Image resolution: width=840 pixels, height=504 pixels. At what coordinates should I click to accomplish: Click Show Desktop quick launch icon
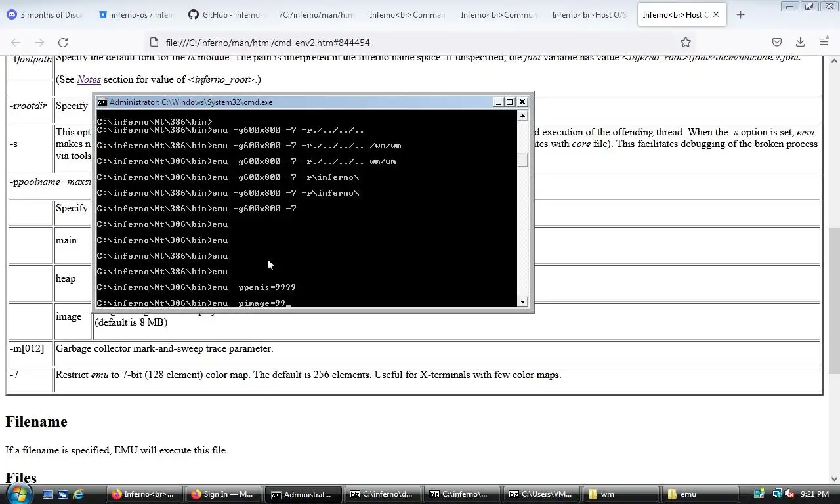pos(48,494)
